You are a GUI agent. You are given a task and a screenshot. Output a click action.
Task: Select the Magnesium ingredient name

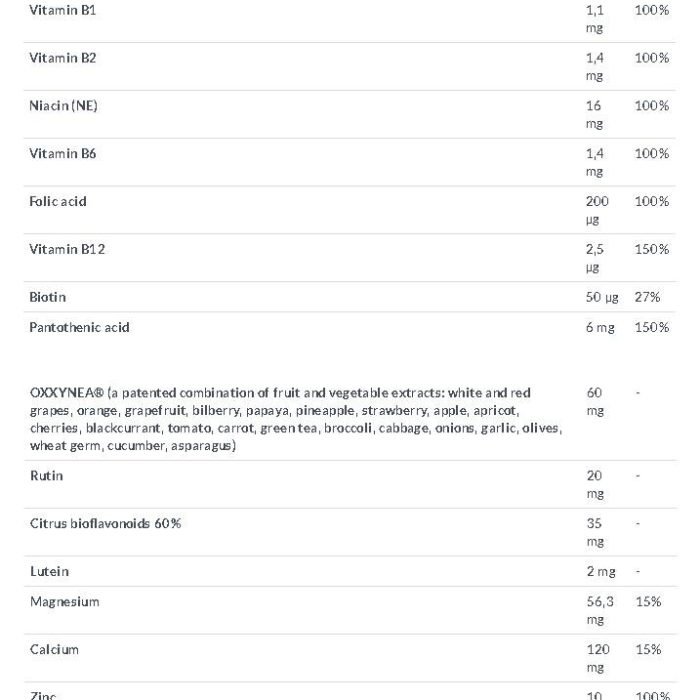point(65,602)
